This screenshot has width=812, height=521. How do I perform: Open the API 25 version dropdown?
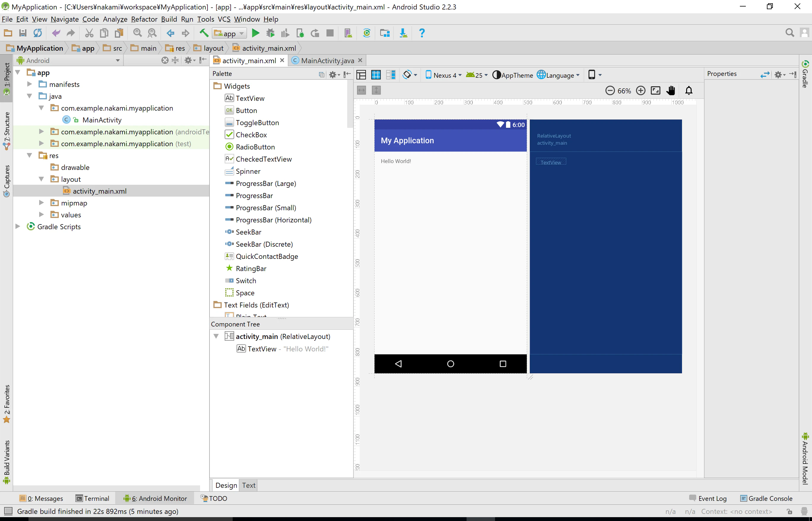point(477,75)
